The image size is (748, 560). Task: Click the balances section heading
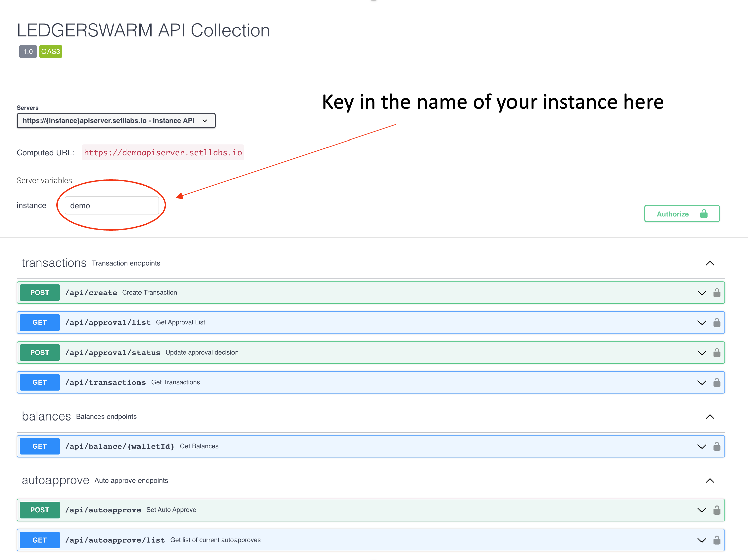(46, 416)
